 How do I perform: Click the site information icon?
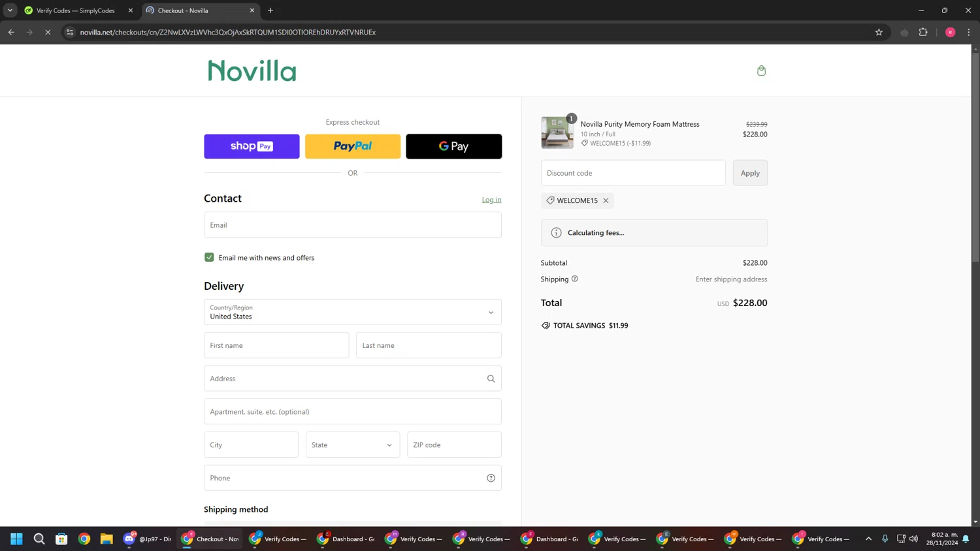click(70, 32)
